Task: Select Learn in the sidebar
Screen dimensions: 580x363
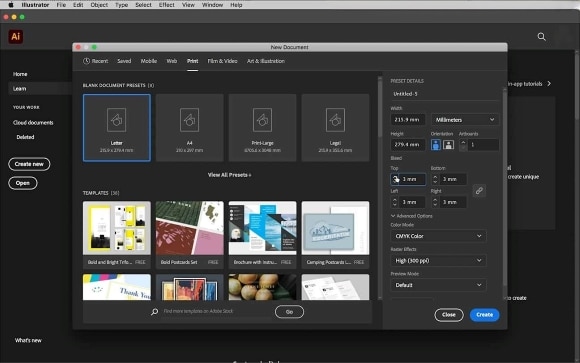Action: (x=40, y=88)
